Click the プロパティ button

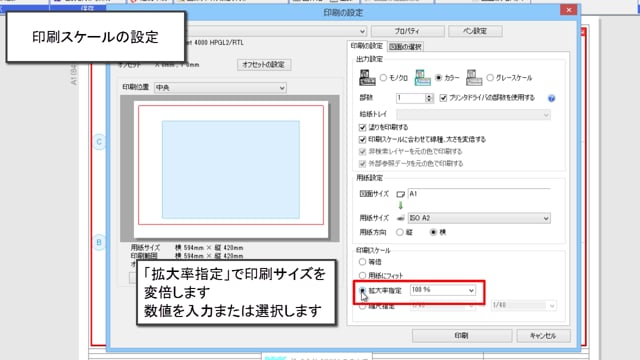[408, 31]
